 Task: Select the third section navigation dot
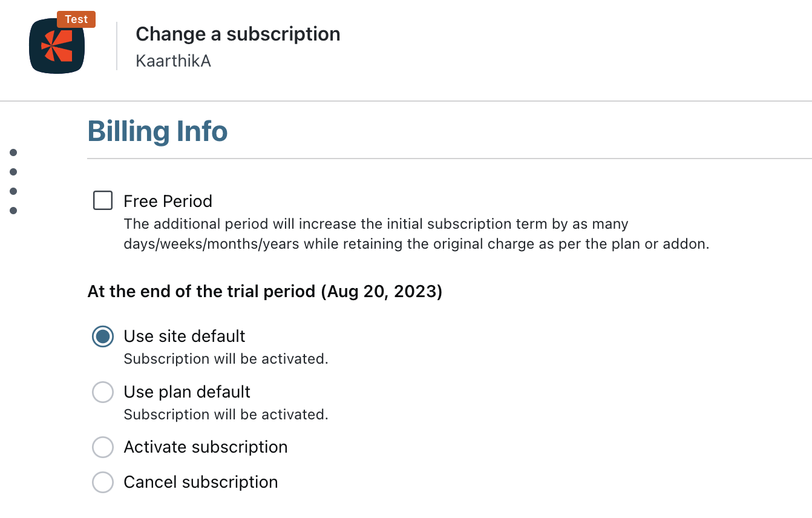pos(13,191)
